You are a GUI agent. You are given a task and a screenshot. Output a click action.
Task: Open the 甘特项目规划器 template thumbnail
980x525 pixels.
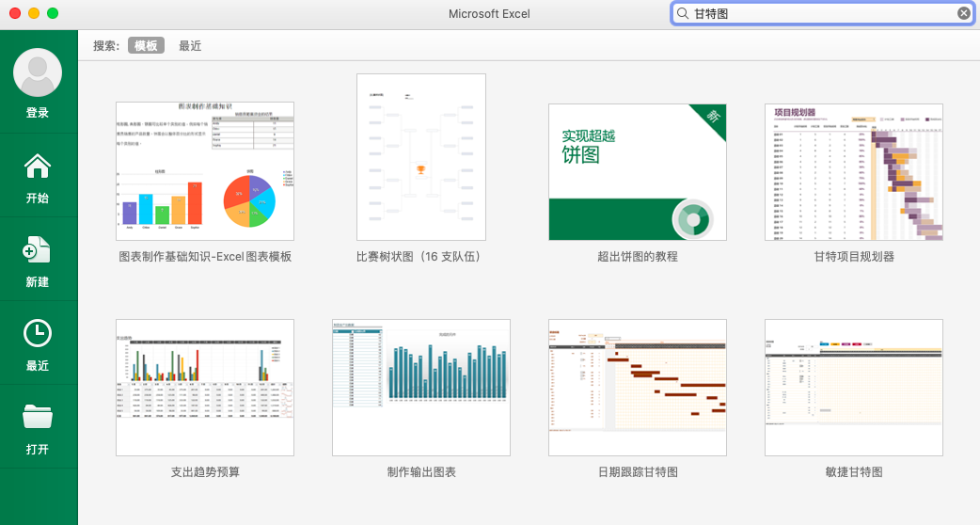pyautogui.click(x=854, y=172)
